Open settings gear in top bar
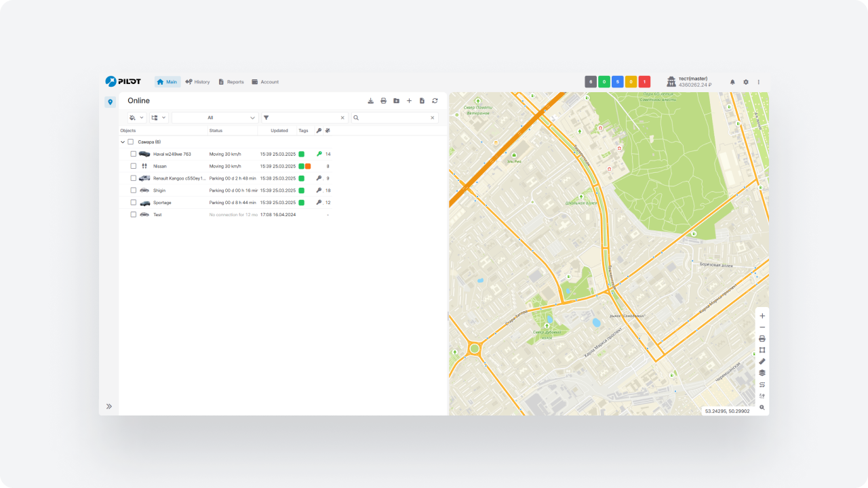Image resolution: width=868 pixels, height=488 pixels. pos(746,82)
